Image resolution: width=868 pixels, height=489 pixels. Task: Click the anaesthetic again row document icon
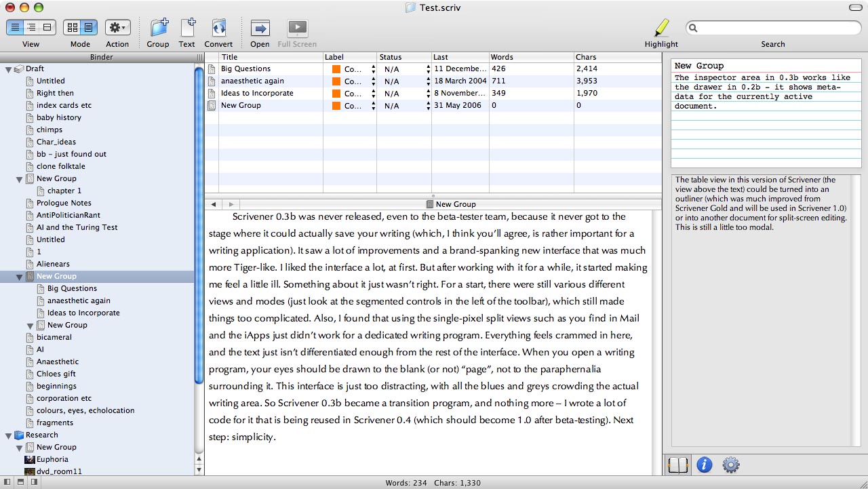(x=212, y=81)
